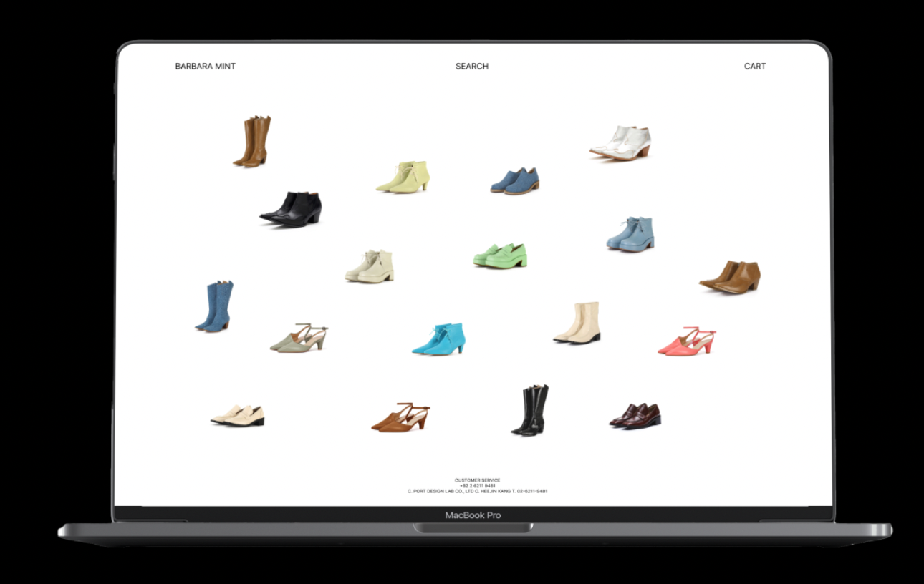Open the turquoise lace-up booties
This screenshot has height=584, width=924.
439,339
